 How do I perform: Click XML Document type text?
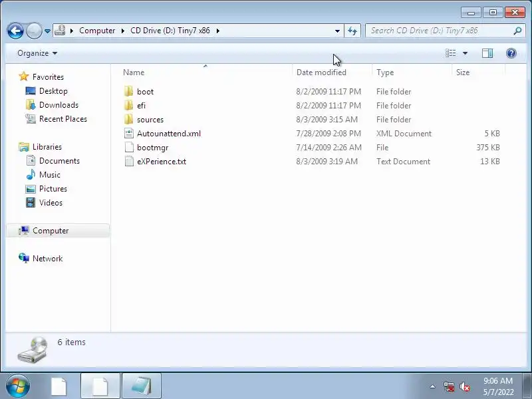pos(404,134)
